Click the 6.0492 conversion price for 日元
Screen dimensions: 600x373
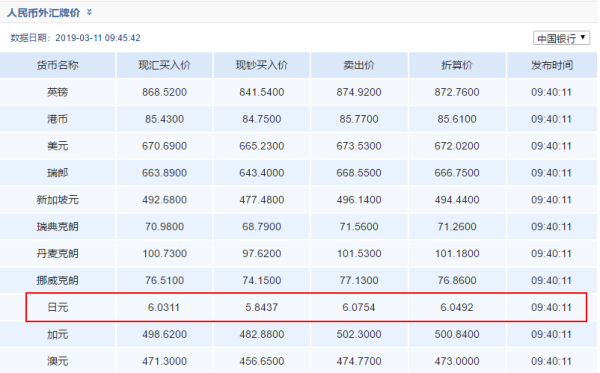click(457, 307)
